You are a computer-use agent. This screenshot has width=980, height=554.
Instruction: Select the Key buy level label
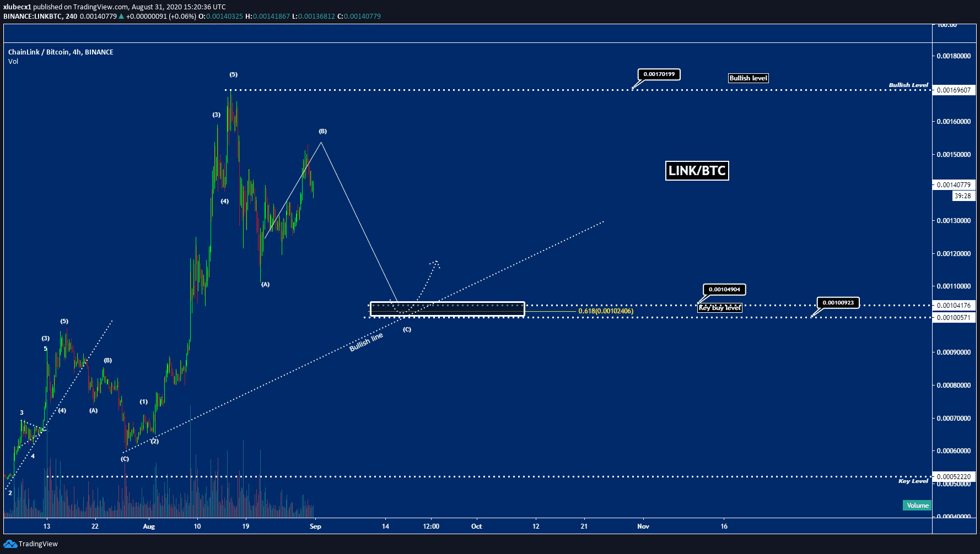point(720,308)
